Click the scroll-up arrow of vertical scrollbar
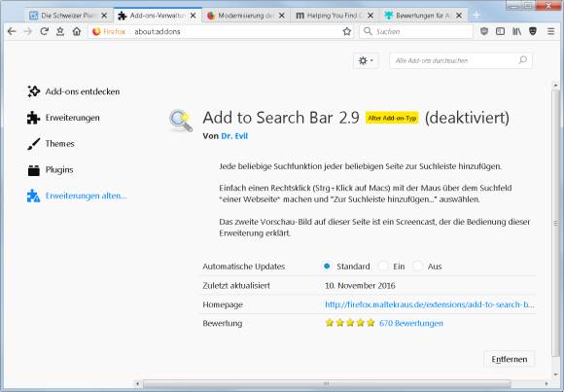Viewport: 564px width, 392px height. (555, 86)
